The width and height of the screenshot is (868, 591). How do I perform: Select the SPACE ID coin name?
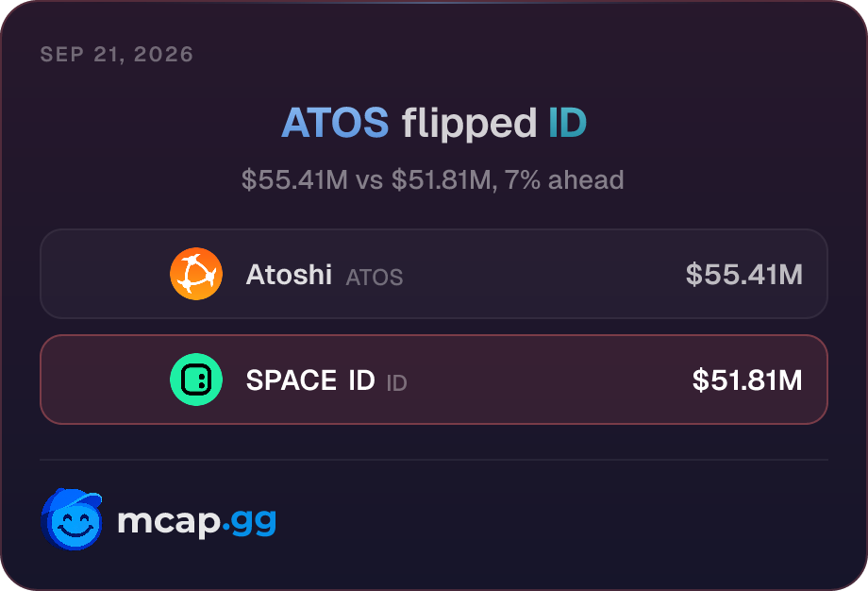[x=310, y=380]
